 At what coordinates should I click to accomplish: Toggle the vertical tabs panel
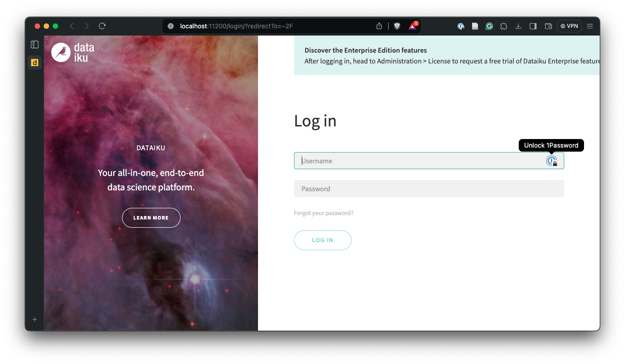click(35, 45)
